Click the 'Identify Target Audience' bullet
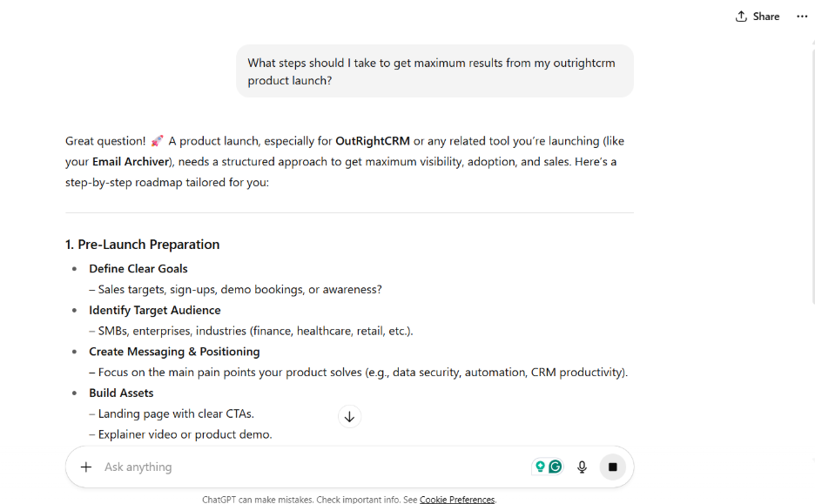This screenshot has width=815, height=504. (x=155, y=310)
